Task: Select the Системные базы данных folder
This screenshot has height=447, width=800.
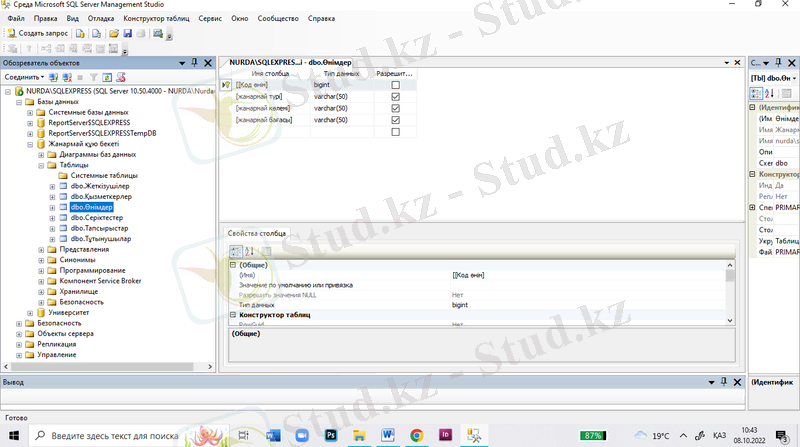Action: 88,112
